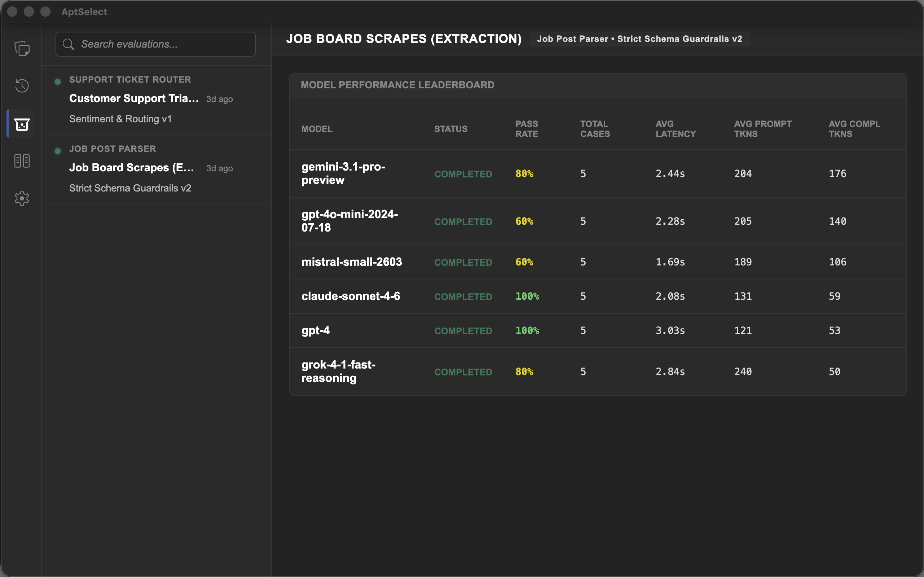This screenshot has height=577, width=924.
Task: Click the 176 completion tokens value
Action: [837, 173]
